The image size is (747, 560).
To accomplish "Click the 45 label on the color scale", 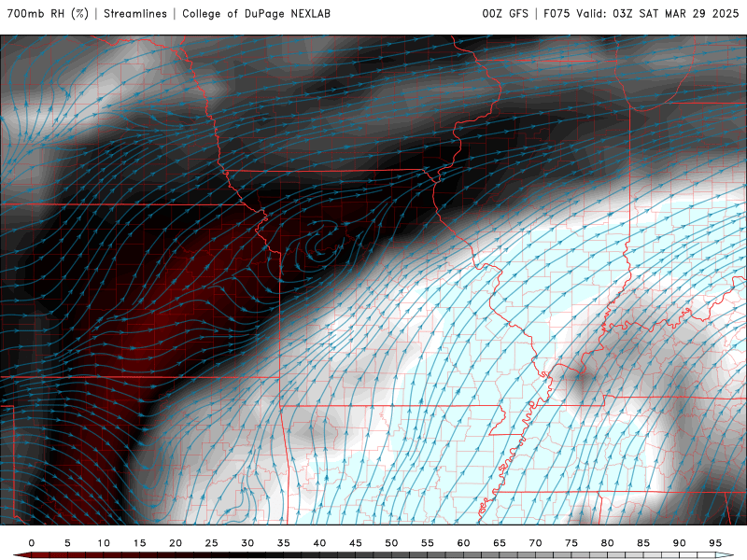I will 355,543.
